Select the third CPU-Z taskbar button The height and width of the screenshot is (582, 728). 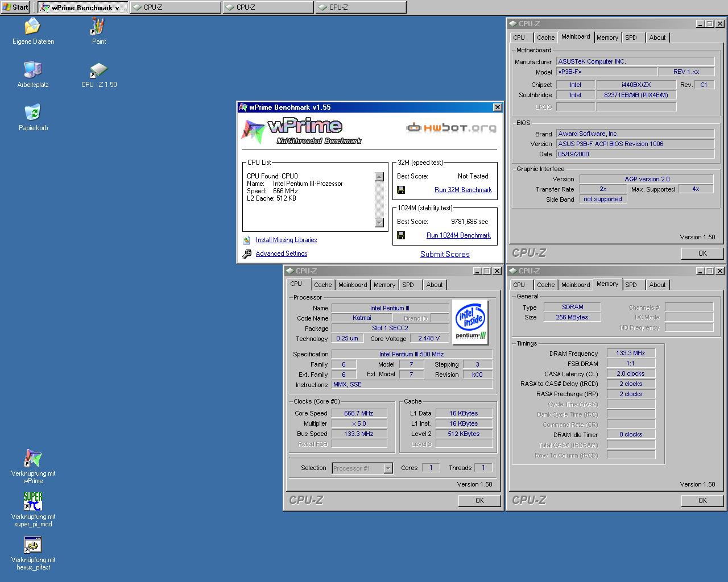point(361,7)
